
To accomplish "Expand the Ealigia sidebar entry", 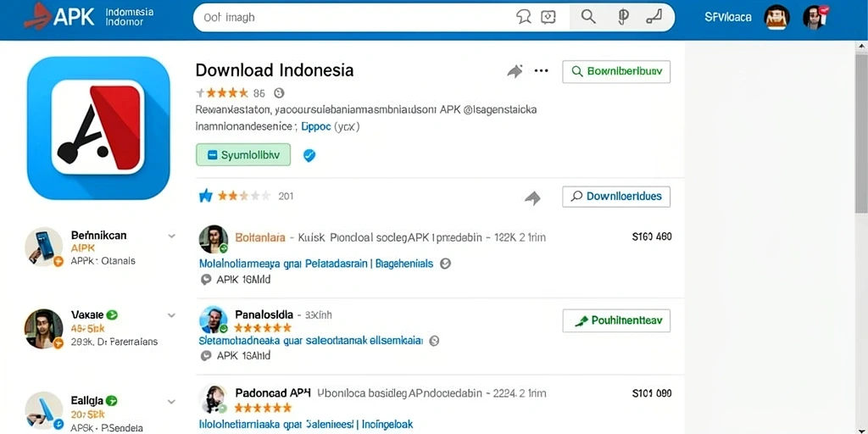I will coord(171,402).
